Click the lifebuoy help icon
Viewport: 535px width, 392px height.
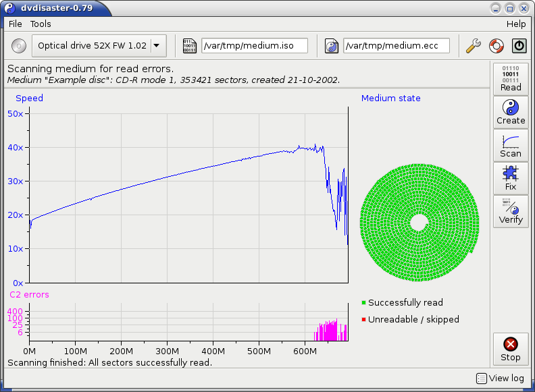point(496,46)
